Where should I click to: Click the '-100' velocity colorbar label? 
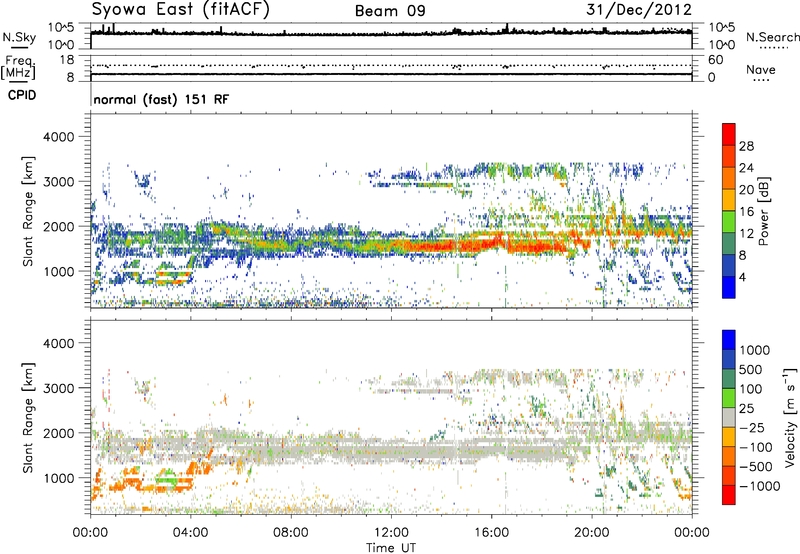(756, 447)
